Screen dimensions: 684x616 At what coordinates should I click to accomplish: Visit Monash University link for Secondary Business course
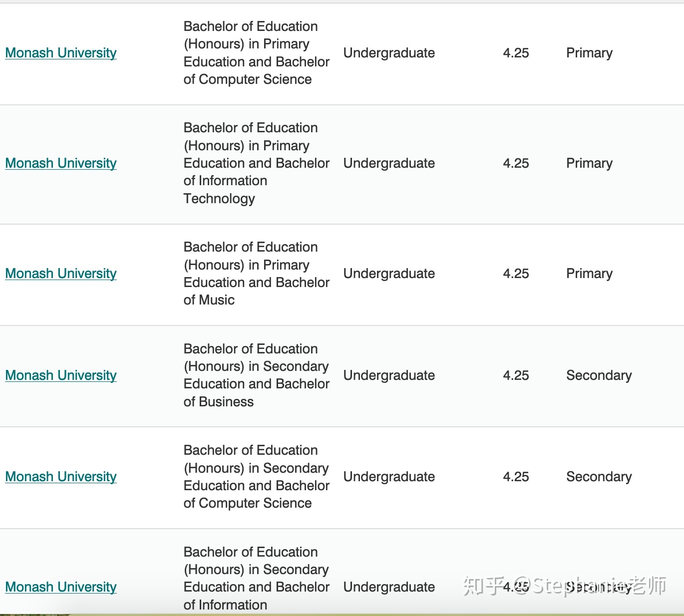click(x=61, y=375)
